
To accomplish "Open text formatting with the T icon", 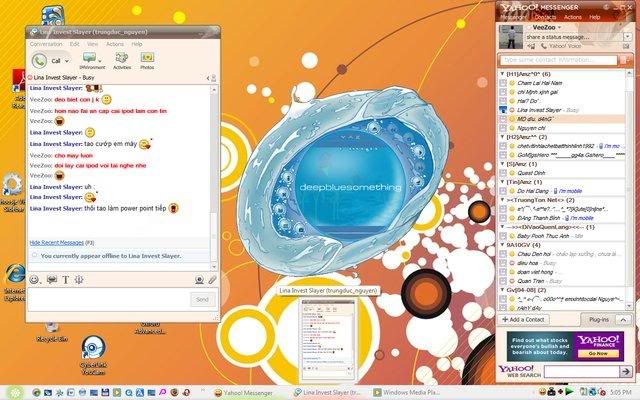I will [x=65, y=280].
